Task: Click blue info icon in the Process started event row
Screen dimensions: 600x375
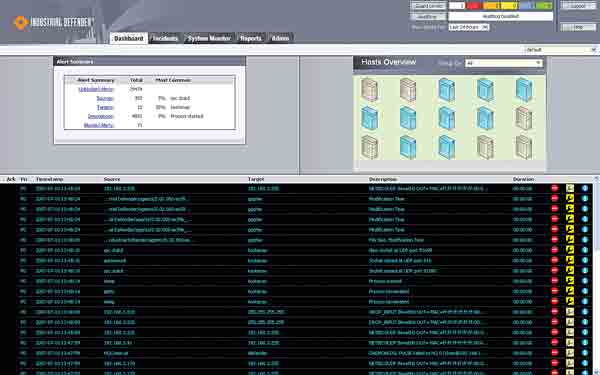Action: tap(585, 281)
